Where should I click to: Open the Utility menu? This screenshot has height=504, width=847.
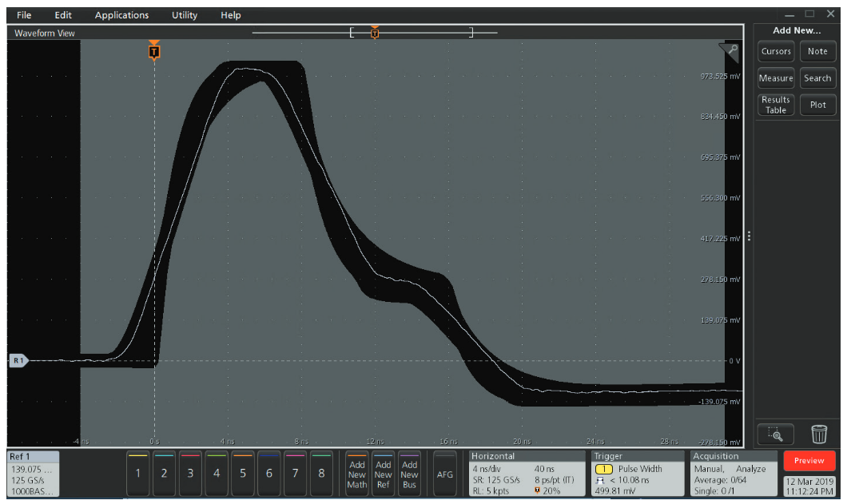point(185,15)
